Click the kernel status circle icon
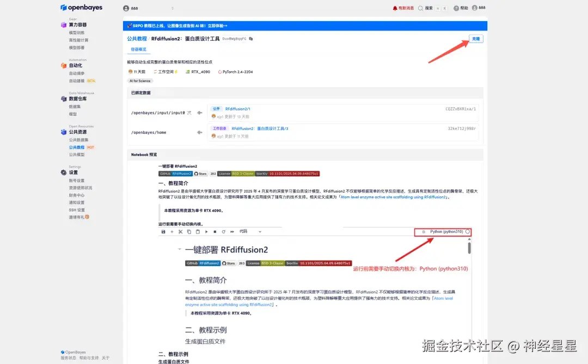 pyautogui.click(x=468, y=232)
